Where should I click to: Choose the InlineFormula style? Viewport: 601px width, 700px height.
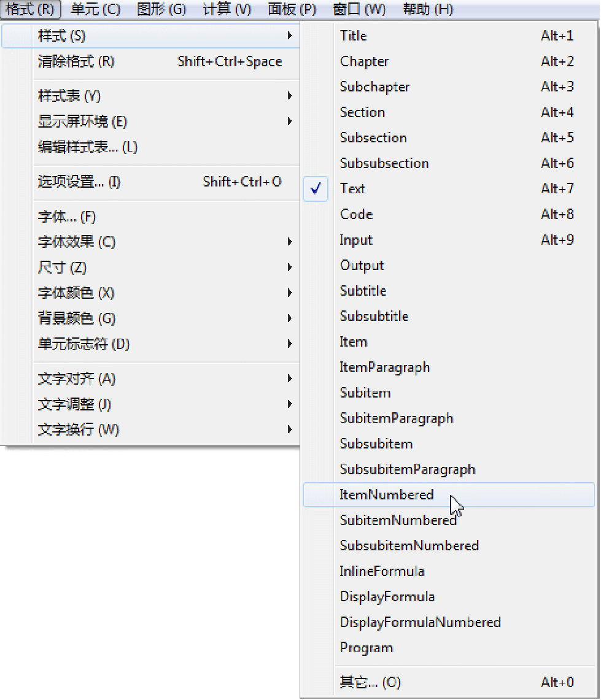click(449, 571)
